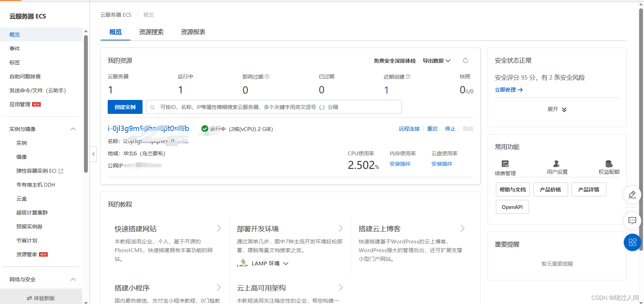Collapse the sidebar with the left arrow handle
Screen dimensions: 644x304
(93, 154)
